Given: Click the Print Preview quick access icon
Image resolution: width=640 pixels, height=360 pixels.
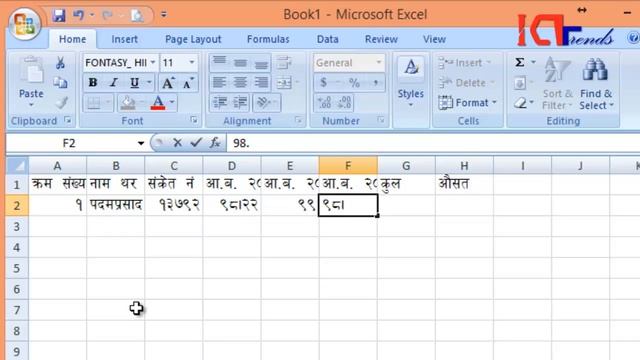Looking at the screenshot, I should 136,16.
